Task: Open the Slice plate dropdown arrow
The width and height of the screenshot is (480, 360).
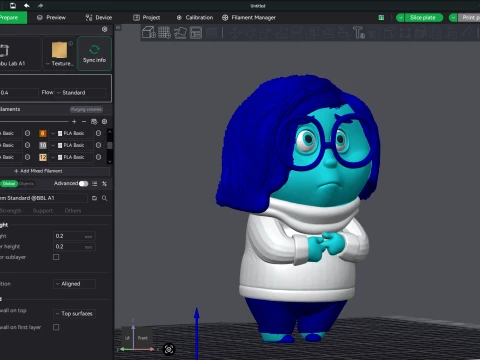Action: [x=400, y=18]
